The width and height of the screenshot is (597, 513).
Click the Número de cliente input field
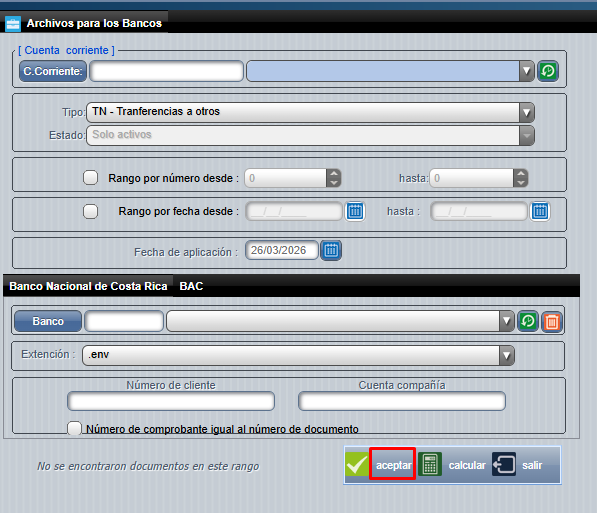click(x=171, y=401)
